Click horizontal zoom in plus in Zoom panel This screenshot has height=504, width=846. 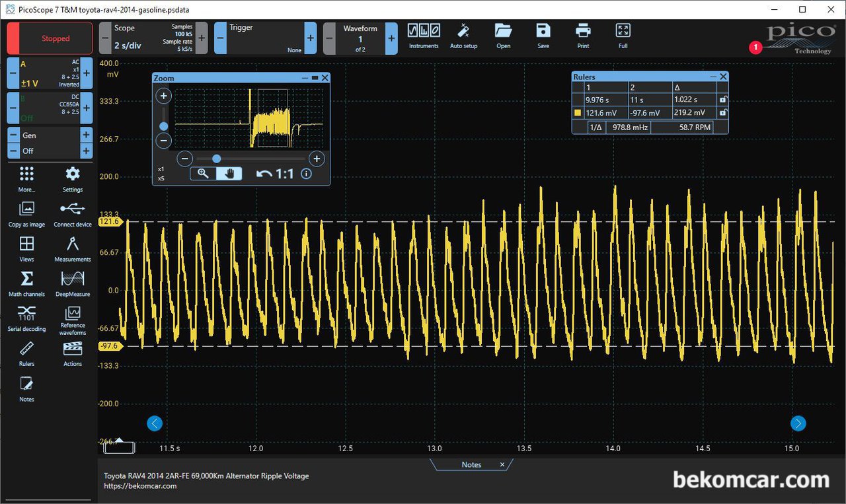(317, 159)
